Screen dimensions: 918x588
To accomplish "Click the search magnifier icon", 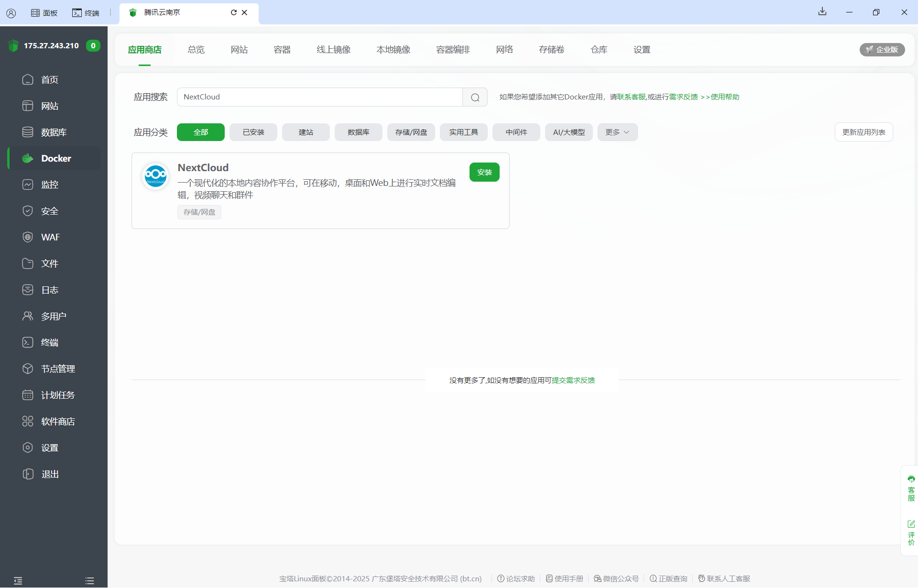I will (475, 97).
